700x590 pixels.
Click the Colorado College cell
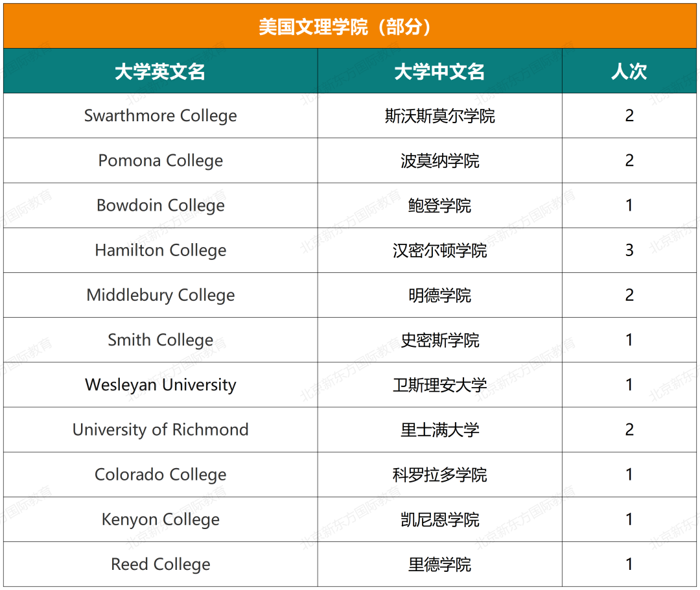[160, 475]
